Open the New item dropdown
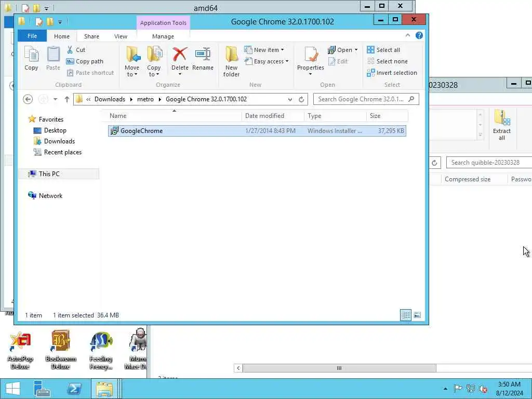The image size is (532, 399). (264, 50)
